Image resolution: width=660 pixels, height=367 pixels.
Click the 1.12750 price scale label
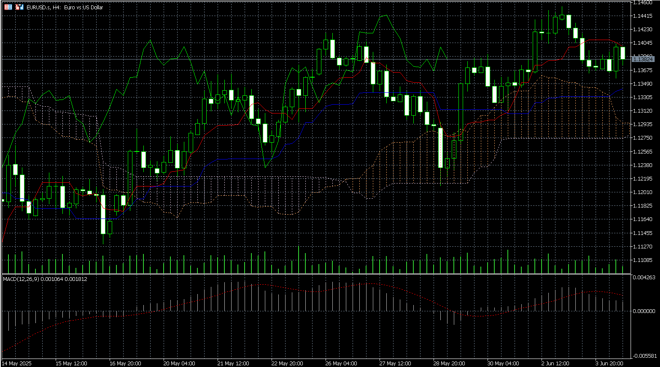(642, 138)
